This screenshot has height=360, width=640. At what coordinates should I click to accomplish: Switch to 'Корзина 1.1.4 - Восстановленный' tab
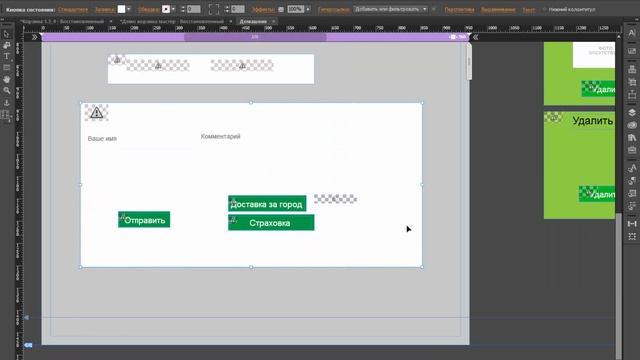(62, 21)
